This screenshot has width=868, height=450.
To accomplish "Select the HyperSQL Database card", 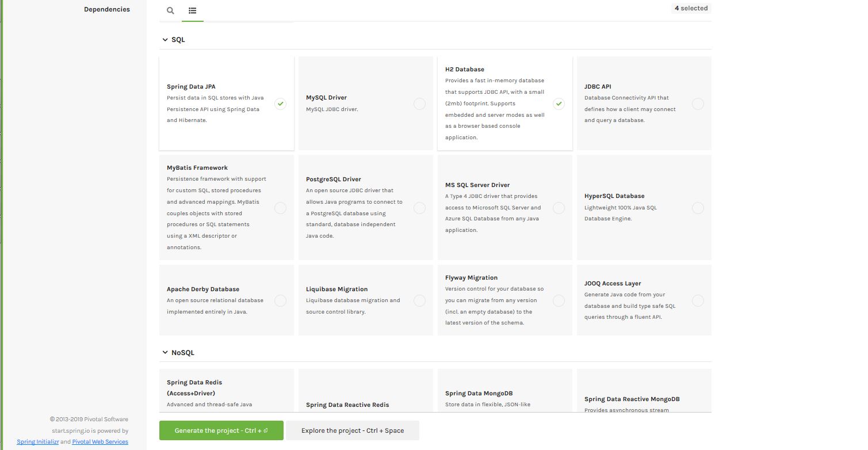I will (644, 207).
